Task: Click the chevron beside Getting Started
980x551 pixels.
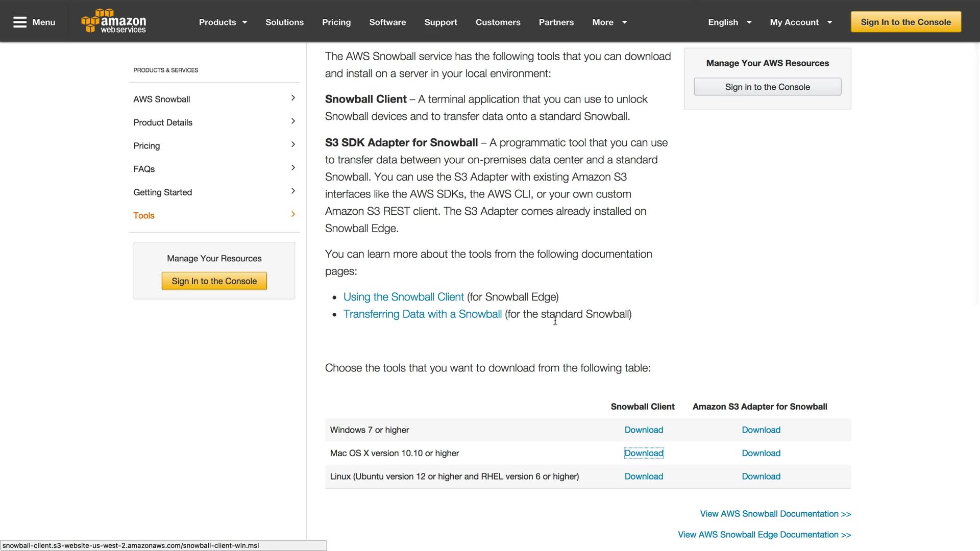Action: pyautogui.click(x=293, y=191)
